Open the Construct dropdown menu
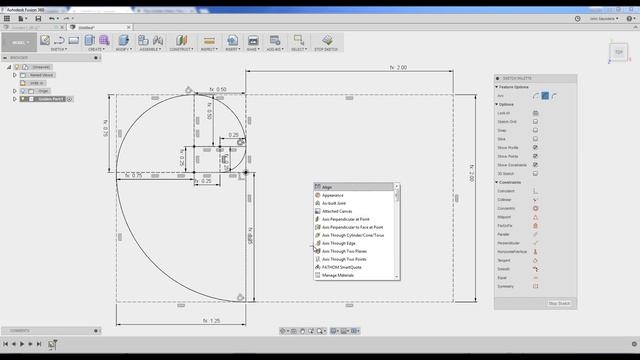Viewport: 640px width, 360px height. pos(182,49)
